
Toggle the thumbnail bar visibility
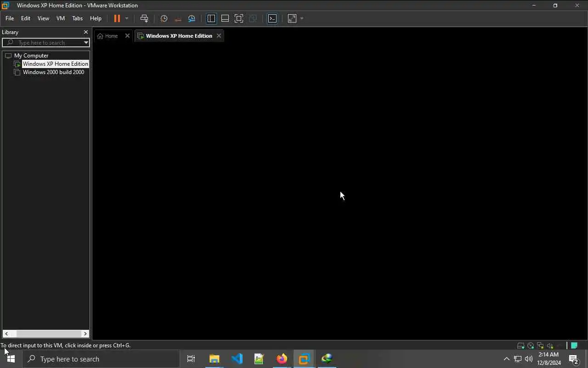(x=225, y=18)
